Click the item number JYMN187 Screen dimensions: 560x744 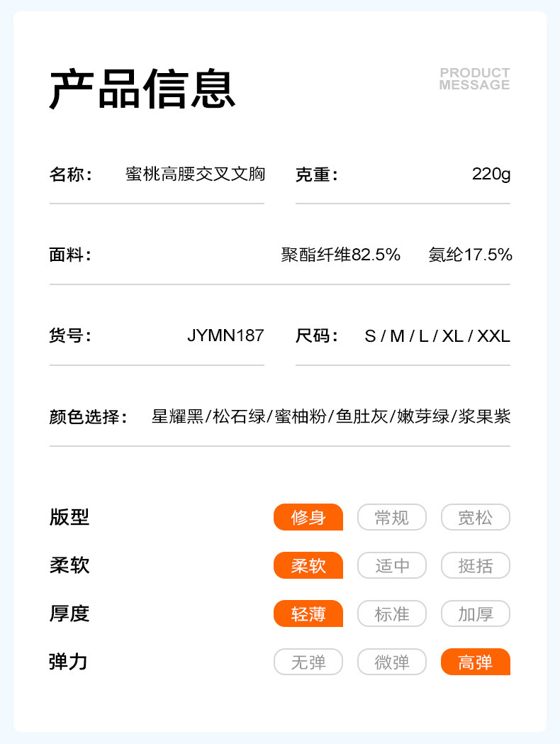click(x=225, y=335)
